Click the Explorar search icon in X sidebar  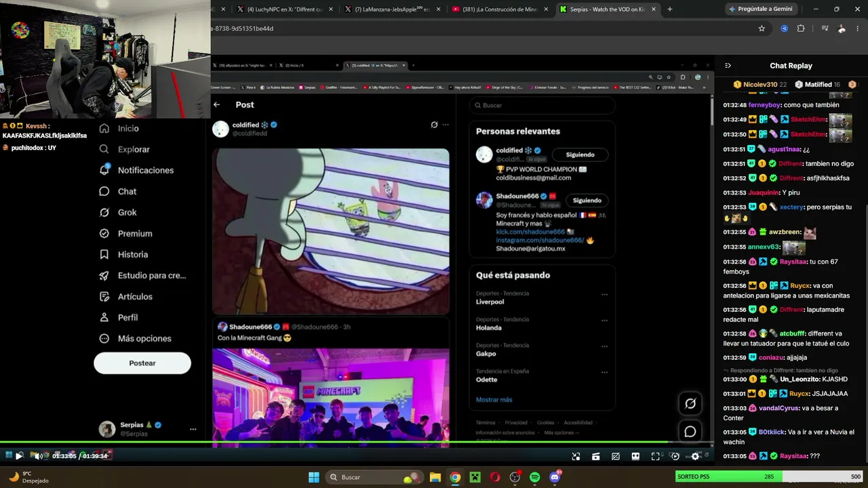[x=104, y=149]
